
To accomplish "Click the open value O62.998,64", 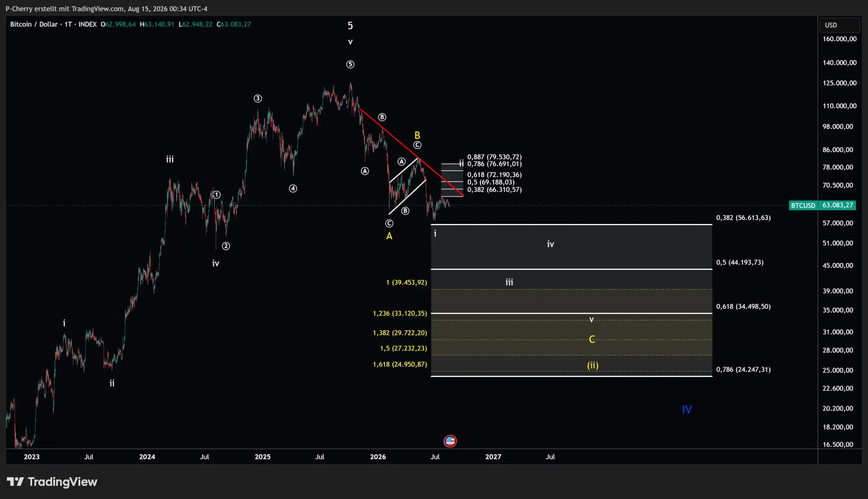I will pyautogui.click(x=118, y=24).
